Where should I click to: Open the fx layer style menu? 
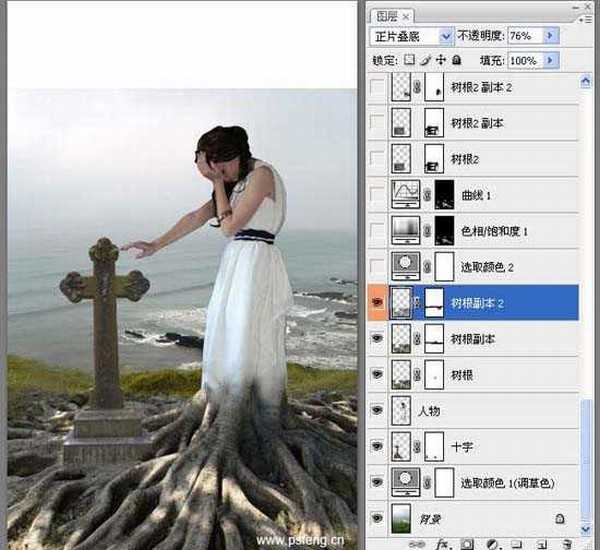coord(442,544)
